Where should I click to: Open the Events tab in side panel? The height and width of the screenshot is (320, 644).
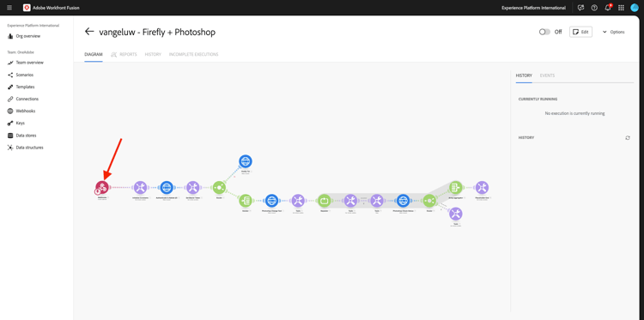(x=547, y=75)
